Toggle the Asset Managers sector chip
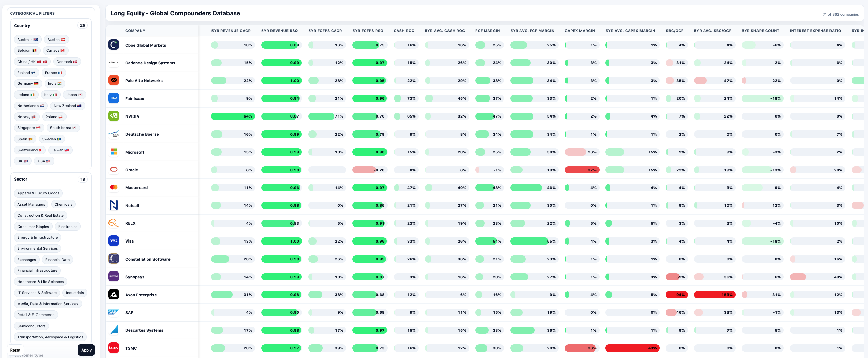Viewport: 868px width, 358px height. 31,204
